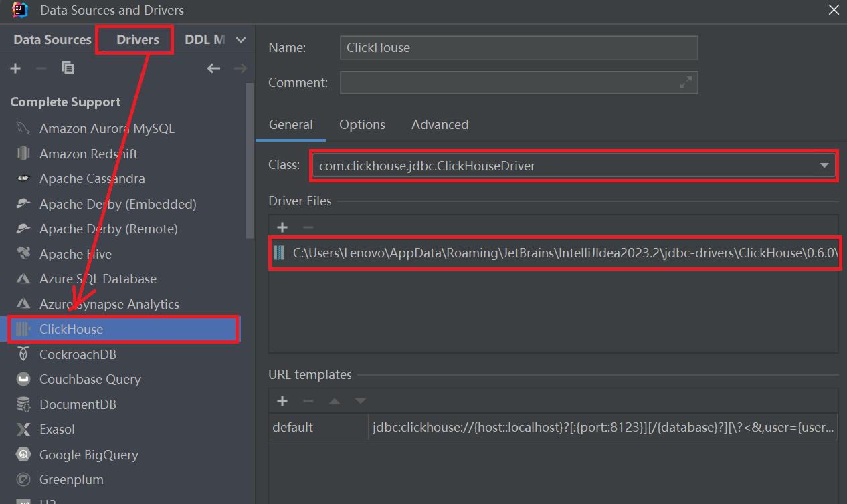Click the duplicate driver icon
This screenshot has width=847, height=504.
point(67,68)
